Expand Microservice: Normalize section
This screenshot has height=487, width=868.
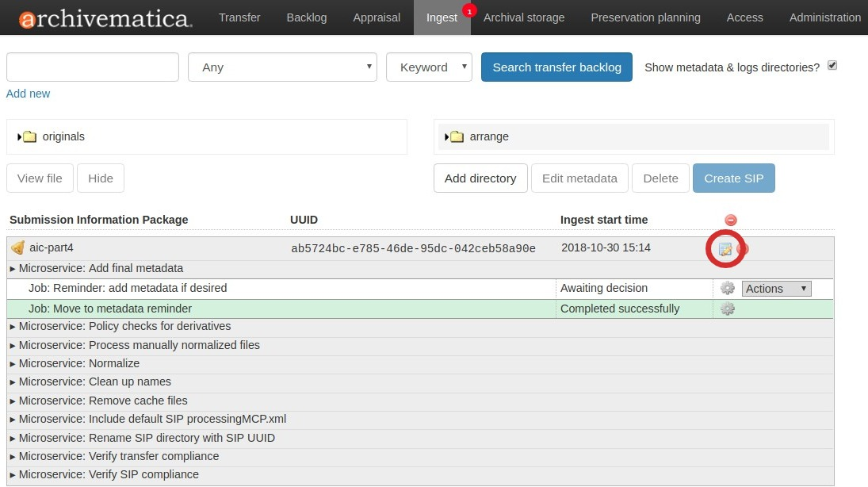click(x=13, y=363)
